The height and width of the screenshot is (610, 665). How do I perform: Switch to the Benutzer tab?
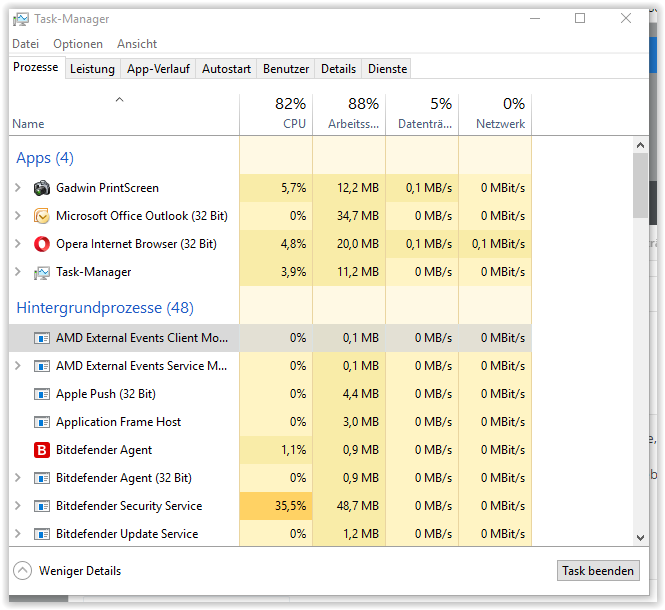286,69
